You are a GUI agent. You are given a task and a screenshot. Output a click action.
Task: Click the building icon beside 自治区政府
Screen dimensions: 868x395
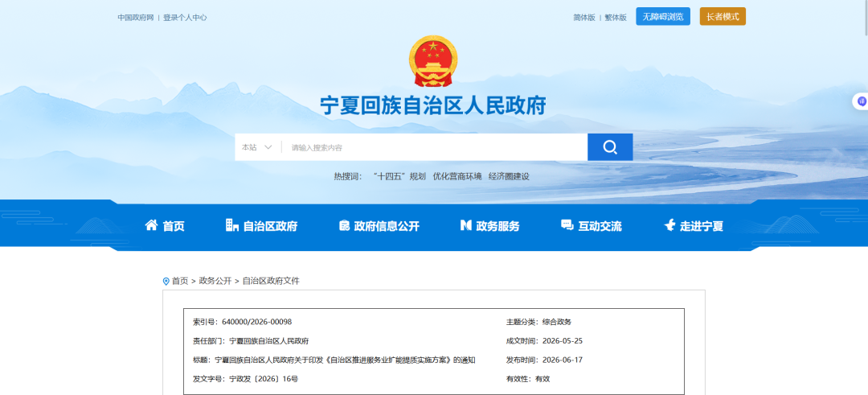232,225
